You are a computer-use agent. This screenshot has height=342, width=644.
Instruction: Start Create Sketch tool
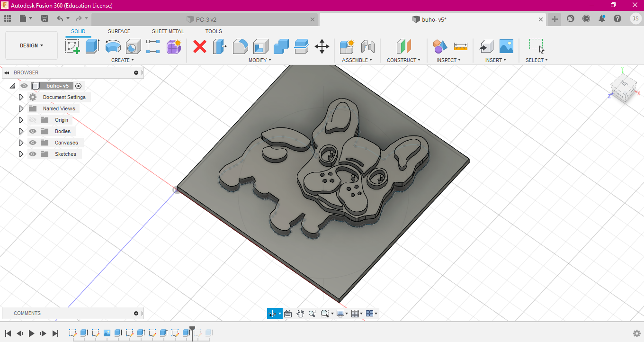pyautogui.click(x=72, y=46)
